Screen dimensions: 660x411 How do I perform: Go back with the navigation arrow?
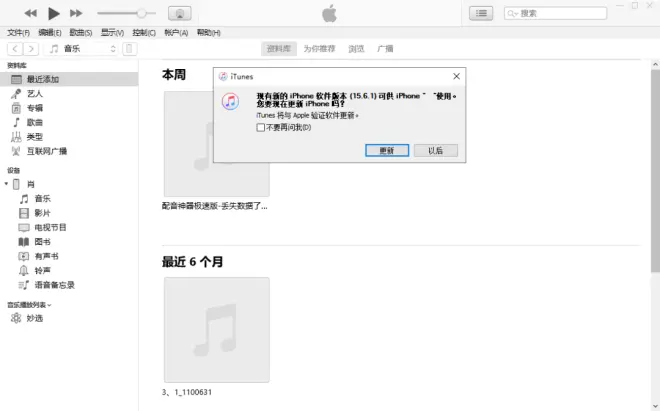15,49
